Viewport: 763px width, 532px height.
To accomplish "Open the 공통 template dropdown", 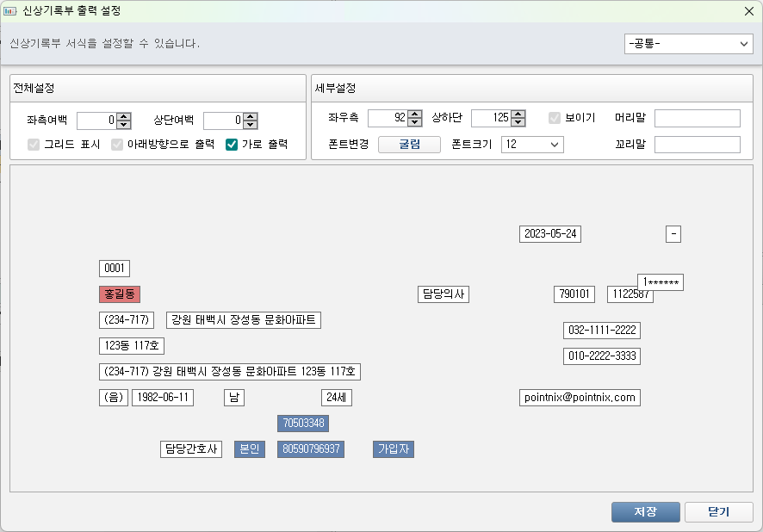I will coord(689,44).
